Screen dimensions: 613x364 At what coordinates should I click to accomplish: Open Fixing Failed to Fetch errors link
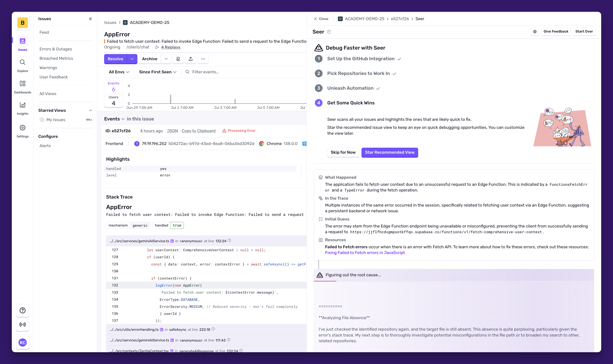pos(365,253)
